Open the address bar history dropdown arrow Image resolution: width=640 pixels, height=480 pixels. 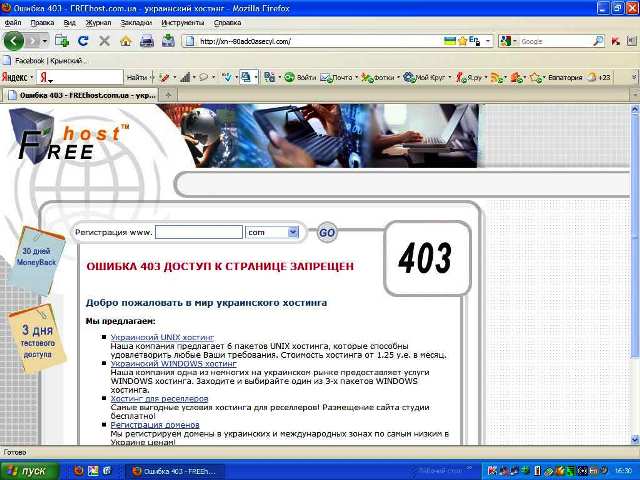pyautogui.click(x=487, y=41)
